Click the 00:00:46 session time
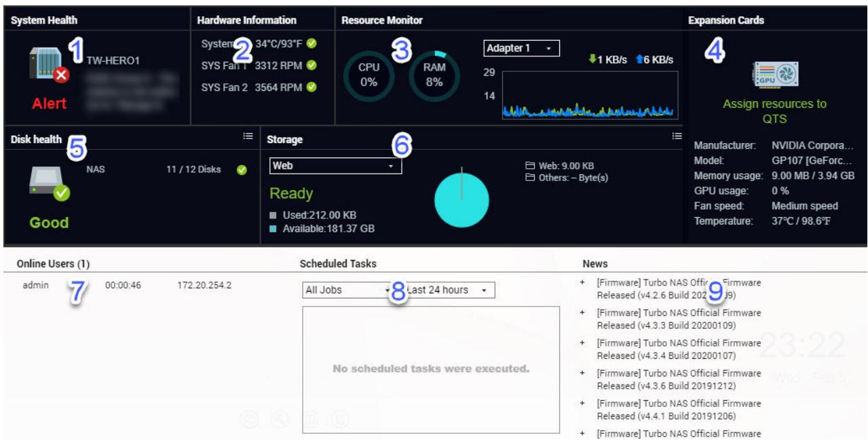This screenshot has width=868, height=447. pos(124,286)
